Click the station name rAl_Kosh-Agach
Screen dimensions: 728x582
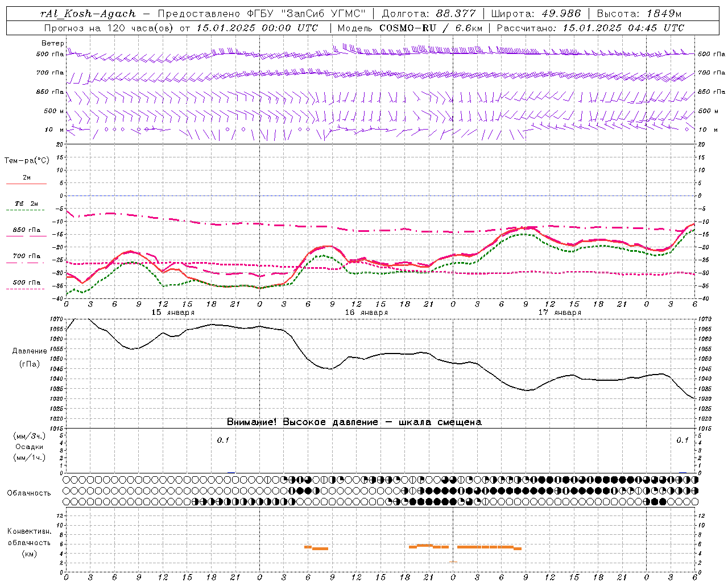(x=88, y=14)
